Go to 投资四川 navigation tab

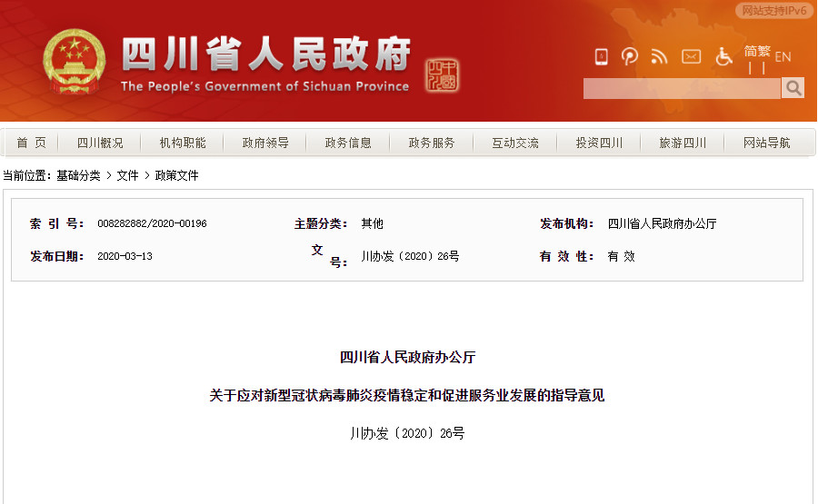tap(599, 143)
